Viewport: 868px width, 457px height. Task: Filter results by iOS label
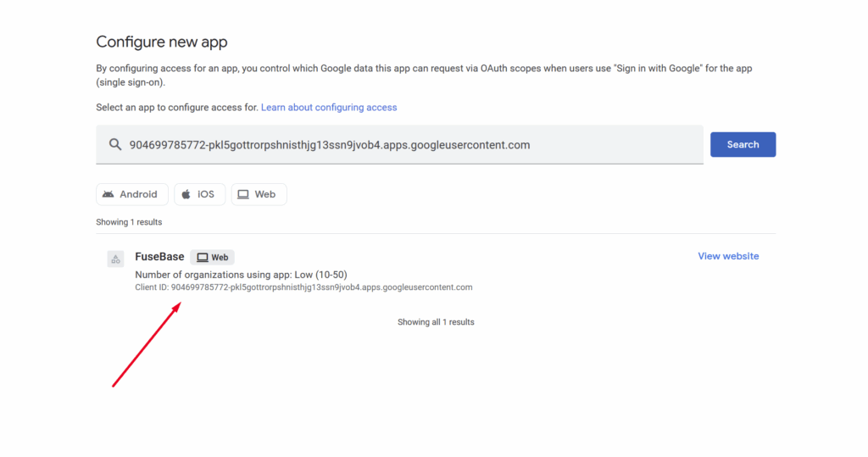206,194
